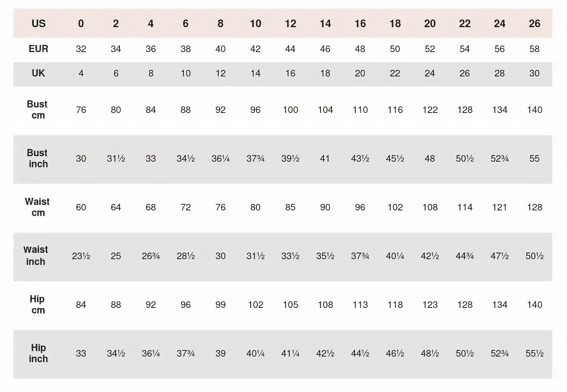The image size is (567, 392).
Task: Click the Bust inch row label
Action: click(x=38, y=158)
